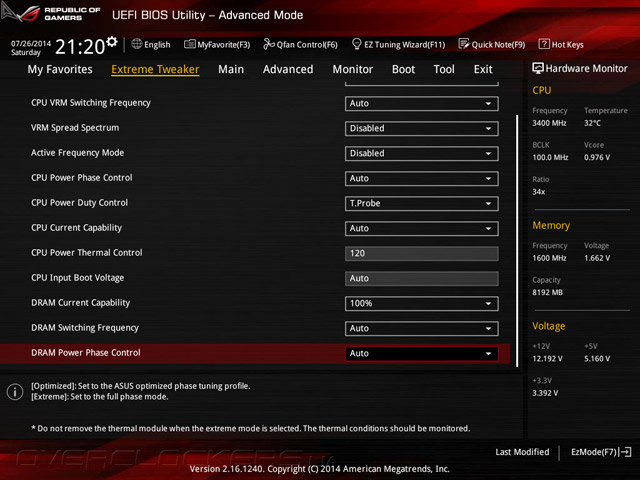
Task: Click the gear icon next to the clock
Action: tap(112, 41)
